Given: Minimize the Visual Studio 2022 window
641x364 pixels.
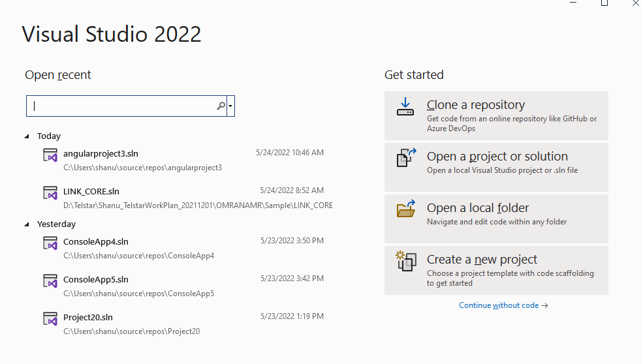Looking at the screenshot, I should pos(573,3).
